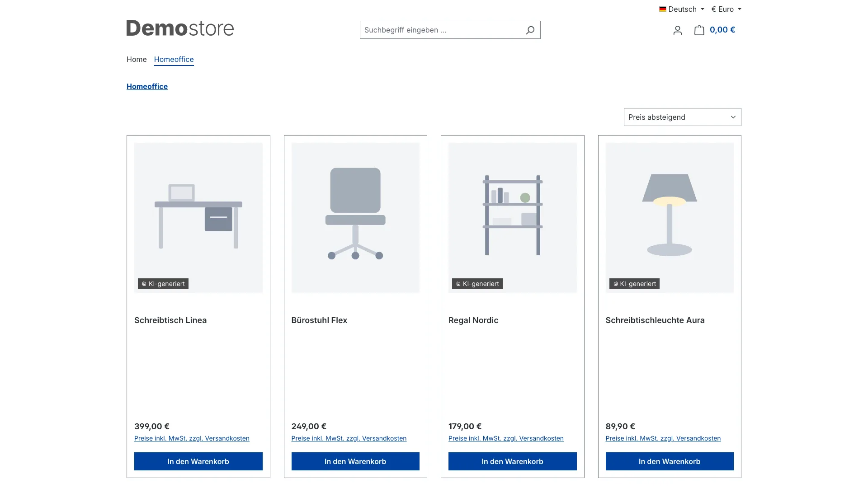Open Schreibtisch Linea product title
The width and height of the screenshot is (868, 488).
pyautogui.click(x=170, y=320)
